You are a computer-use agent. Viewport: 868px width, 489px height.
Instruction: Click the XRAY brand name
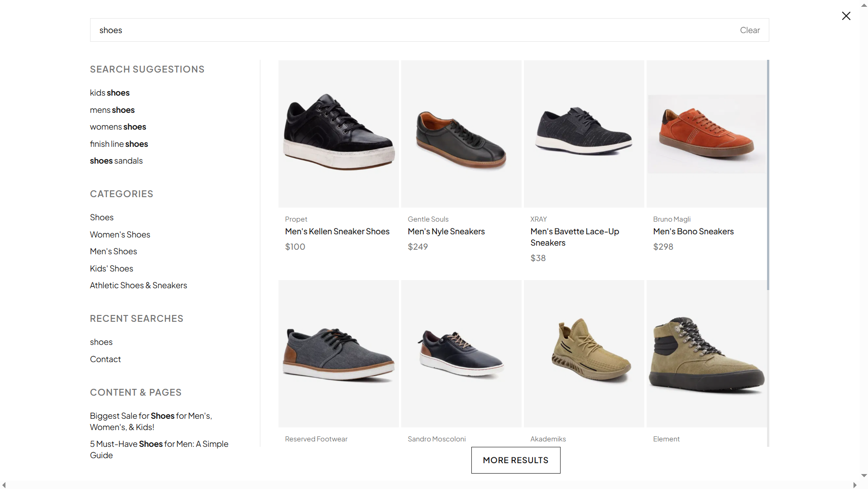[538, 219]
